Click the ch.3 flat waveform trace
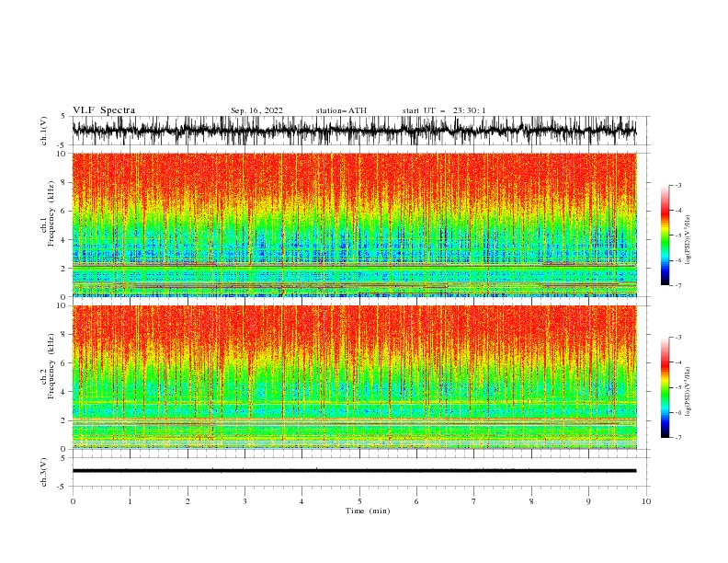 (354, 471)
